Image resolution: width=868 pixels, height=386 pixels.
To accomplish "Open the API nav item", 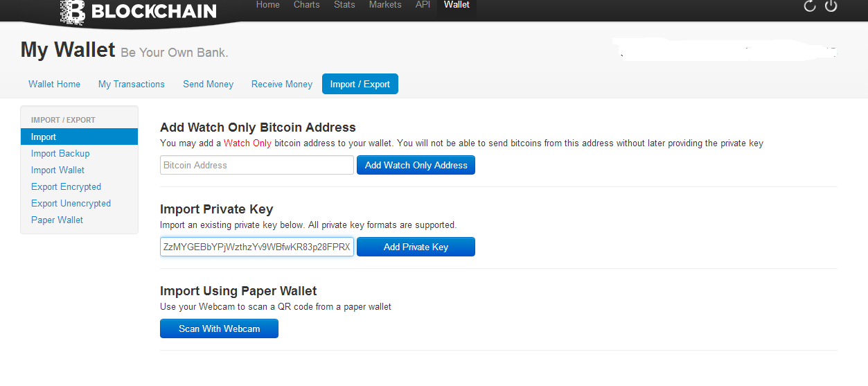I will pos(423,5).
